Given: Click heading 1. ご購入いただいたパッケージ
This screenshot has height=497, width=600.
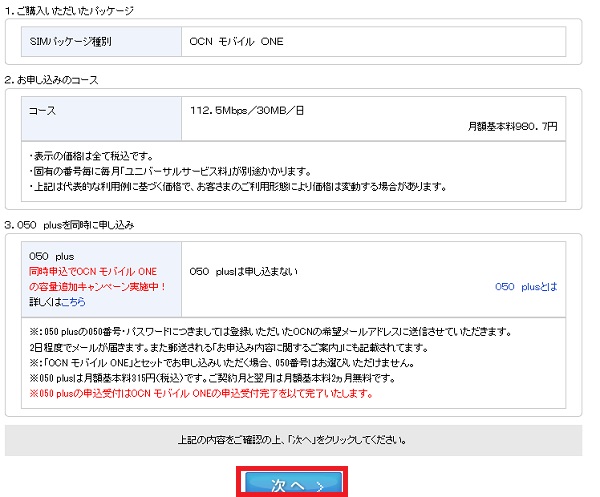Looking at the screenshot, I should (x=69, y=10).
